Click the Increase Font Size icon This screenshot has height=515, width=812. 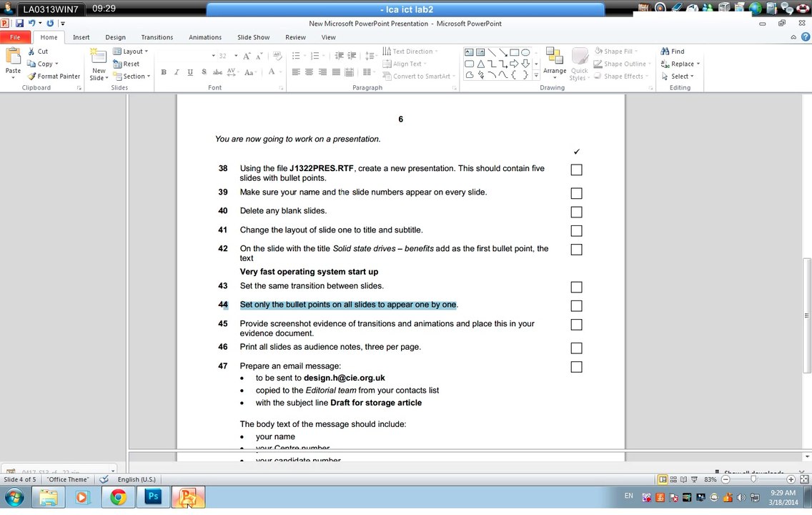pyautogui.click(x=247, y=56)
